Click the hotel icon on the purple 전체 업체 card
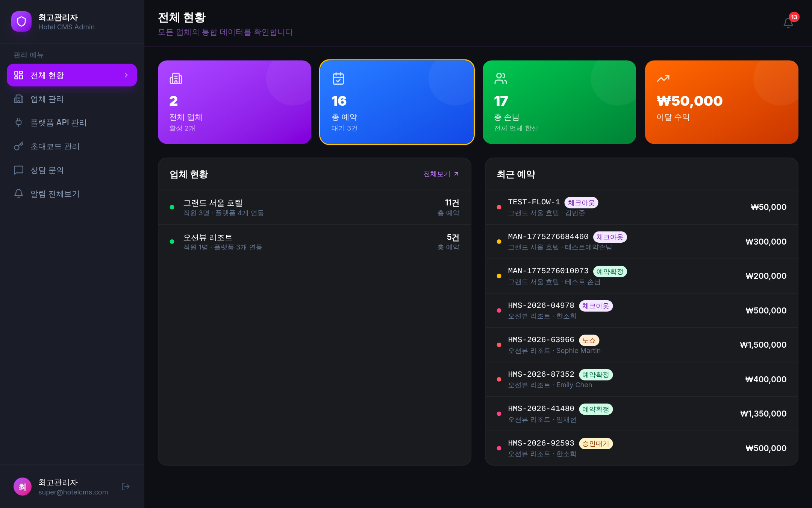This screenshot has width=812, height=508. click(x=176, y=79)
